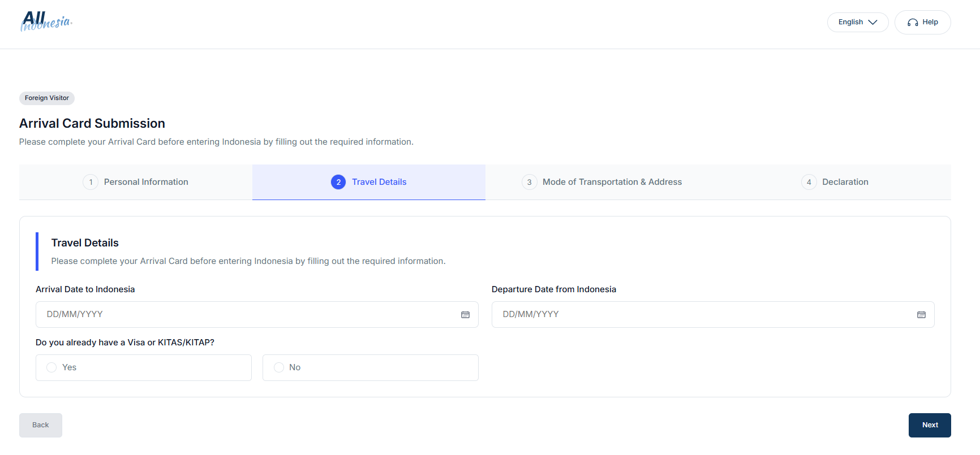Select No for Visa or KITAS/KITAP
Screen dimensions: 980x455
tap(371, 367)
